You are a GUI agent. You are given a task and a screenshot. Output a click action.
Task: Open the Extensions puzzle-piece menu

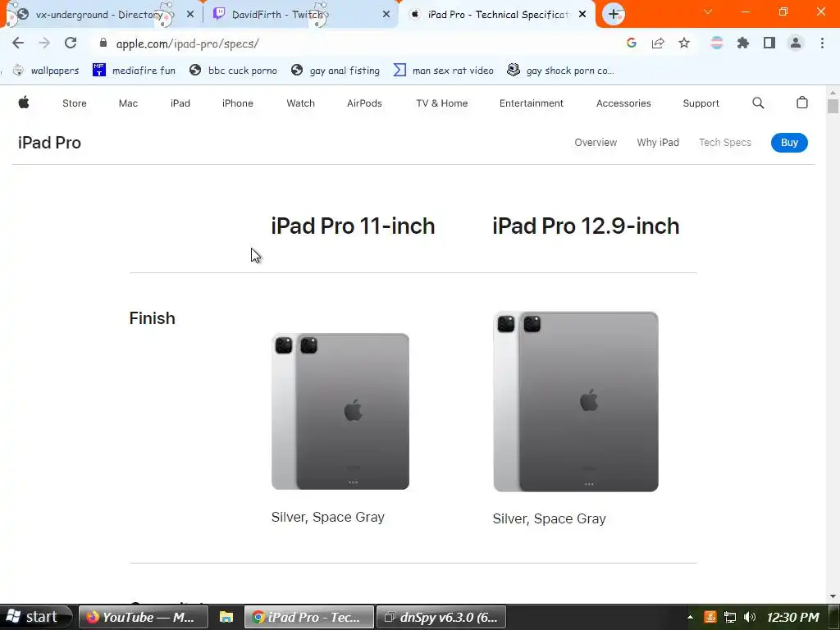coord(743,43)
